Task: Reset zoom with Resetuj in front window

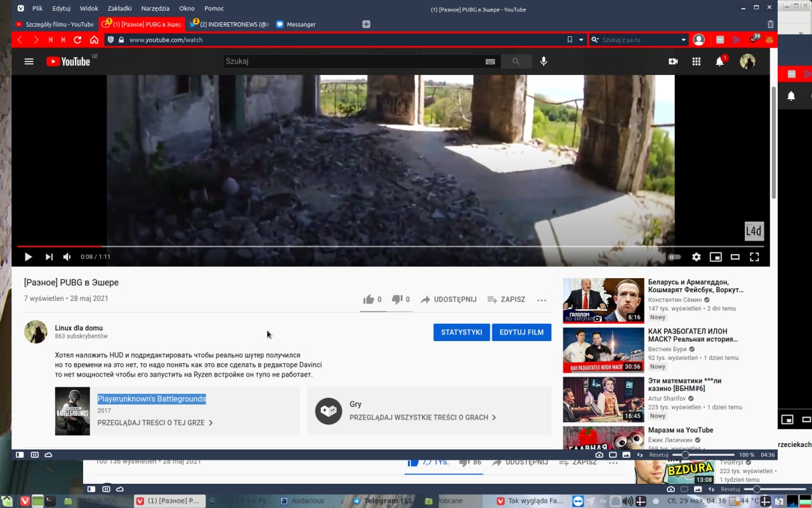Action: tap(658, 455)
